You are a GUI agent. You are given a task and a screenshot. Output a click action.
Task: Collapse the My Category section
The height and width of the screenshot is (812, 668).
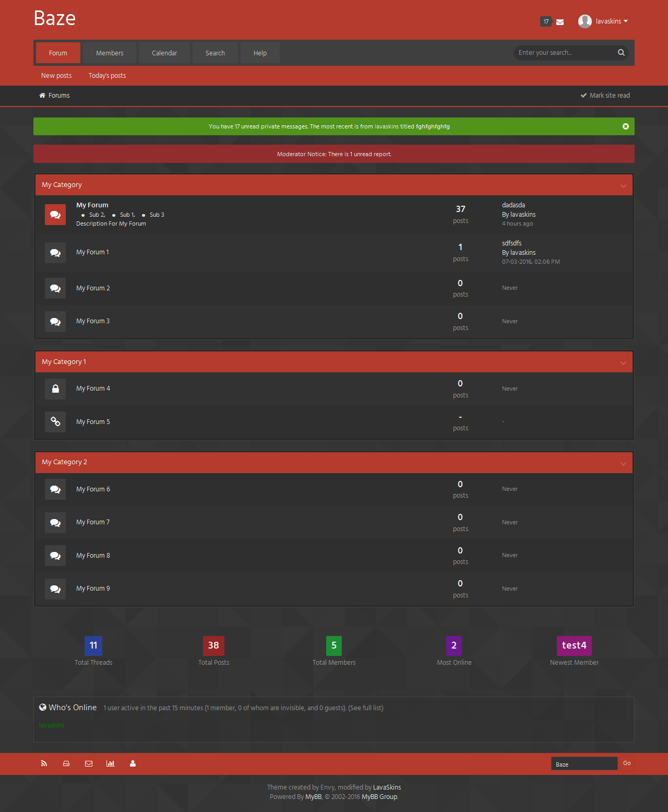point(623,186)
